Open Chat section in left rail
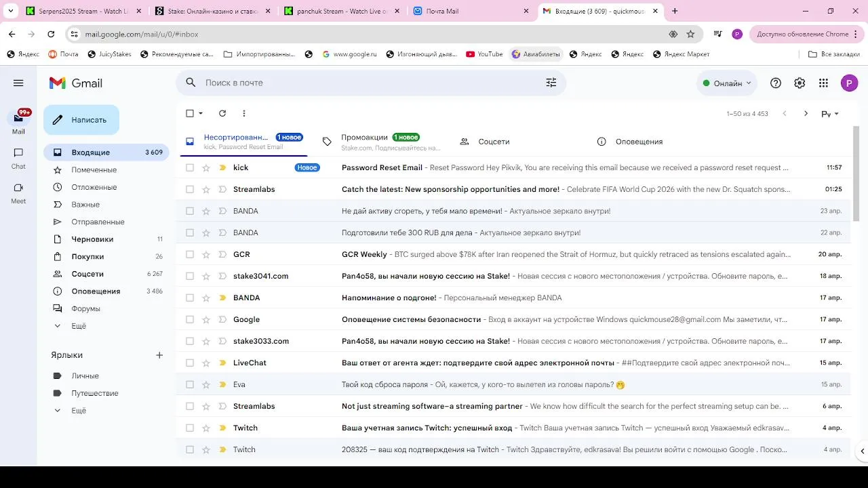868x488 pixels. click(18, 158)
